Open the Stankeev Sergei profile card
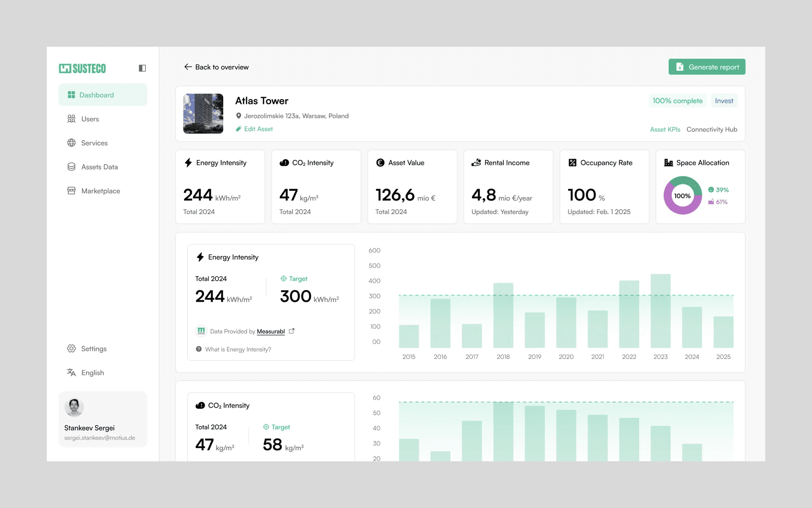The height and width of the screenshot is (508, 812). click(x=103, y=419)
